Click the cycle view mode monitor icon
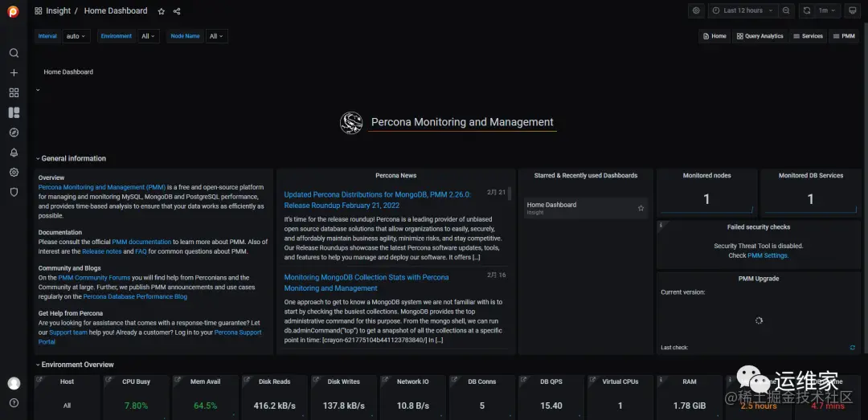This screenshot has height=420, width=868. (853, 10)
